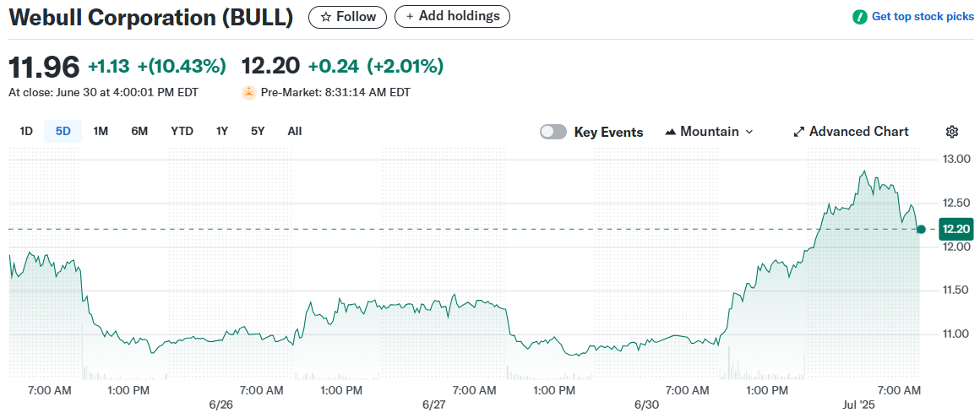Viewport: 980px width, 413px height.
Task: Click the closing price 11.96
Action: coord(45,66)
